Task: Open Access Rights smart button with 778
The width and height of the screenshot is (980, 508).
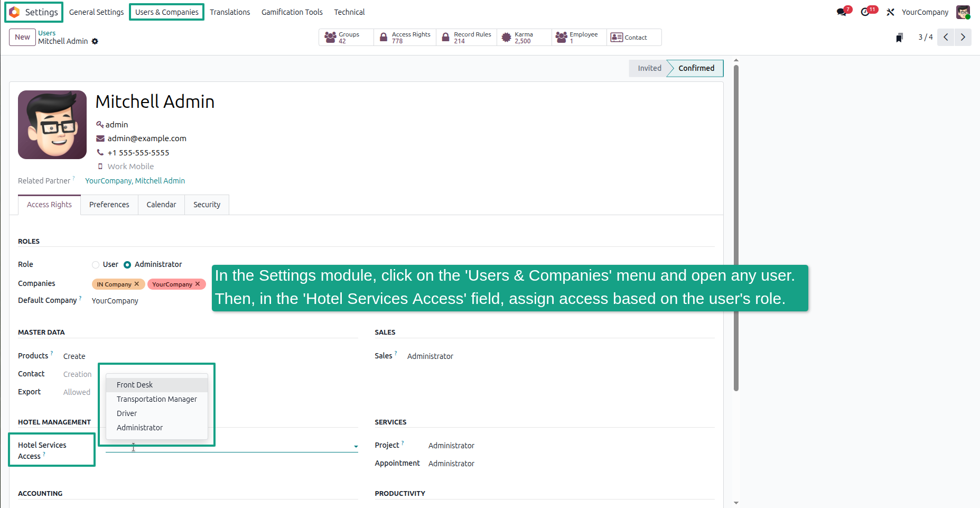Action: tap(405, 38)
